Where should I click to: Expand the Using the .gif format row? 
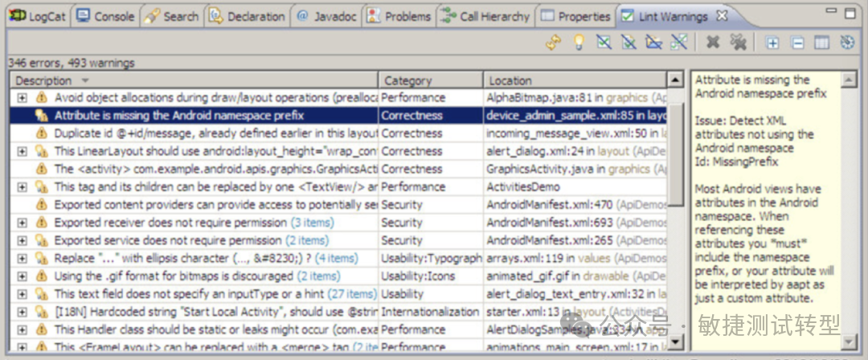pyautogui.click(x=23, y=276)
